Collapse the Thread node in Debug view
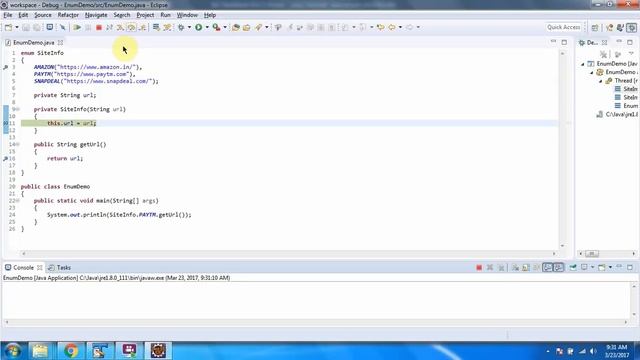The width and height of the screenshot is (640, 360). click(600, 81)
